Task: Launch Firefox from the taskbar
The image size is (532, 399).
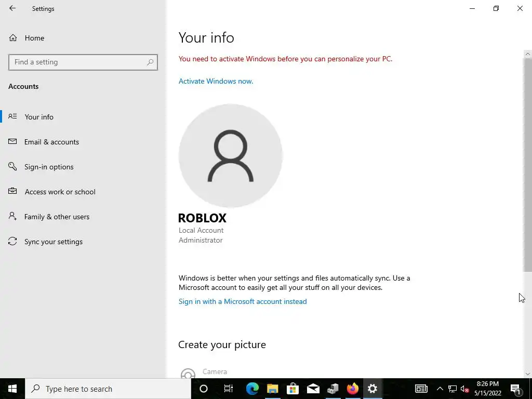Action: (x=353, y=389)
